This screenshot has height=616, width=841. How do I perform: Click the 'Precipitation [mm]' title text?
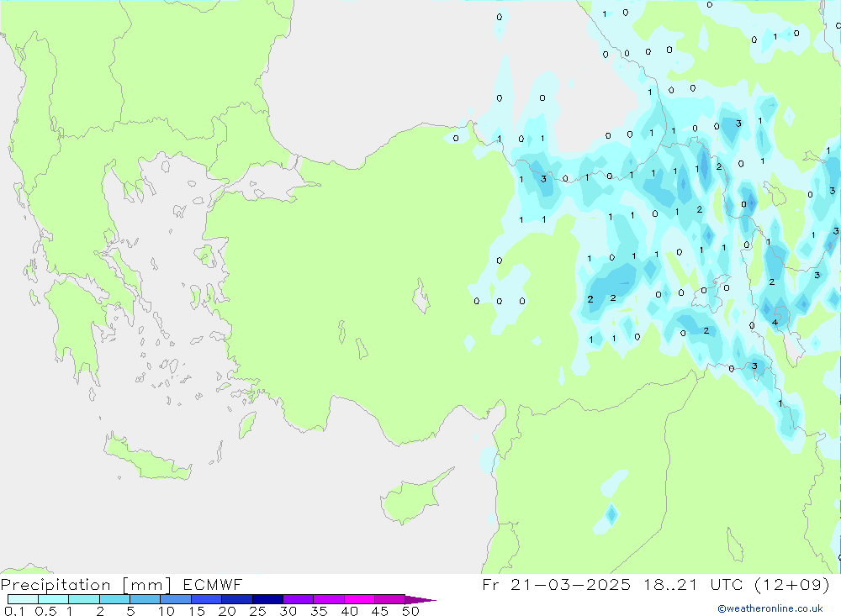coord(86,585)
